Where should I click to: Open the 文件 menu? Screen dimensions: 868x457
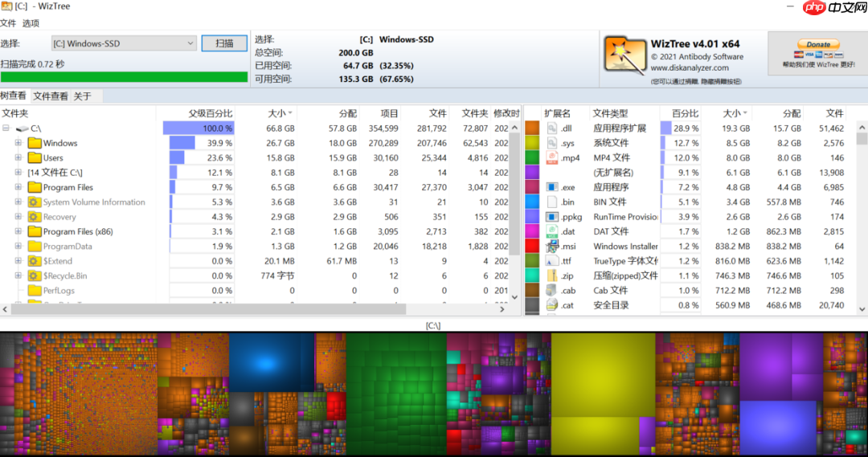point(8,23)
